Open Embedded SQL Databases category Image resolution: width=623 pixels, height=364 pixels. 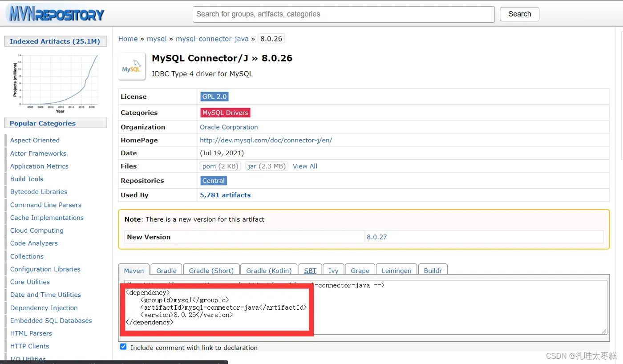tap(51, 320)
